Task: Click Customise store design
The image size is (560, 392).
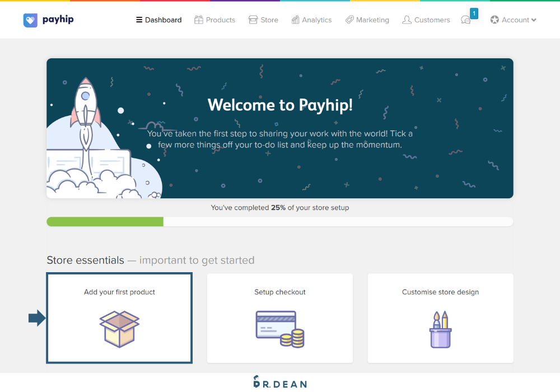Action: [x=440, y=318]
